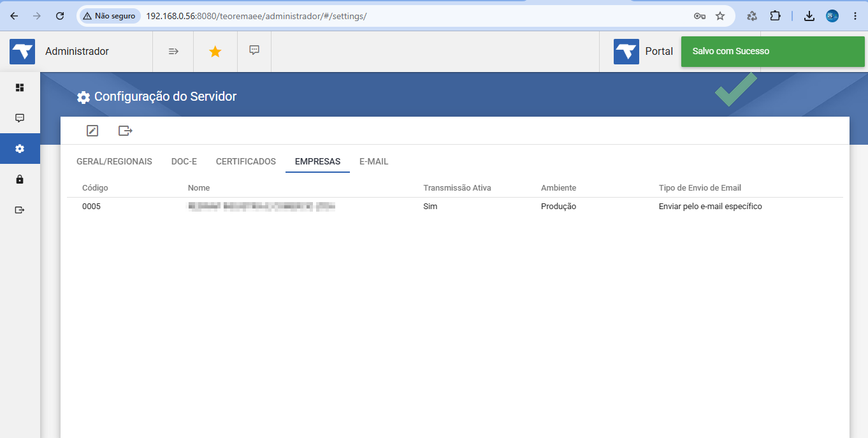Click the browser forward arrow
Viewport: 868px width, 438px height.
[37, 16]
